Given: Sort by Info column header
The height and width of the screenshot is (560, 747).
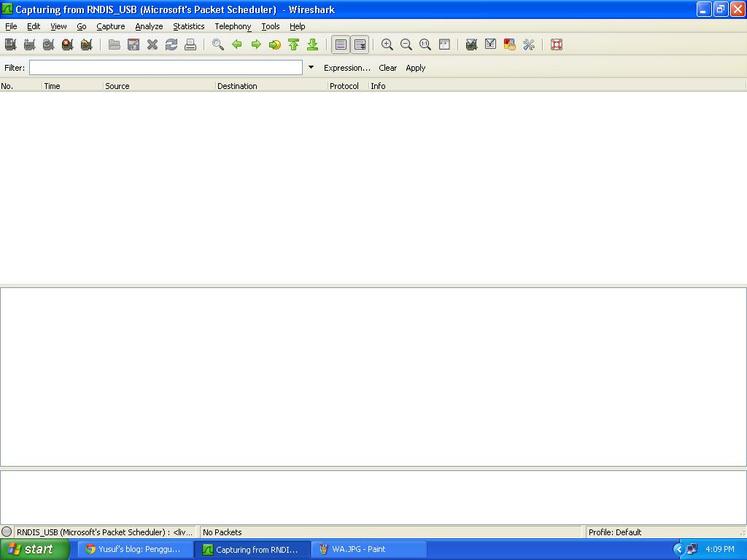Looking at the screenshot, I should pyautogui.click(x=557, y=86).
